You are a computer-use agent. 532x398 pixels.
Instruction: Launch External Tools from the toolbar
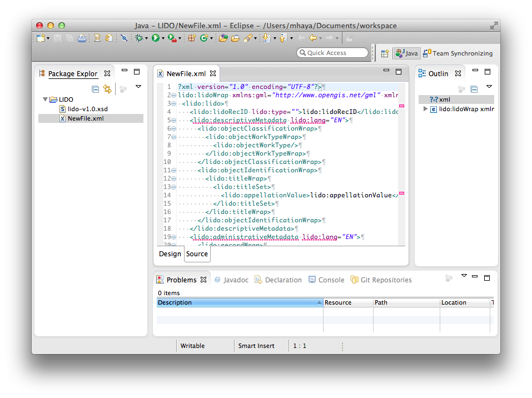pyautogui.click(x=171, y=38)
